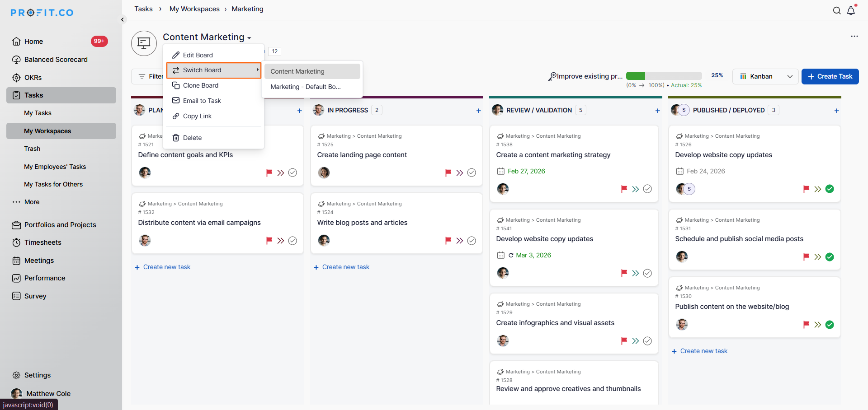This screenshot has width=868, height=410.
Task: Open the three-dots options menu at top right
Action: tap(854, 36)
